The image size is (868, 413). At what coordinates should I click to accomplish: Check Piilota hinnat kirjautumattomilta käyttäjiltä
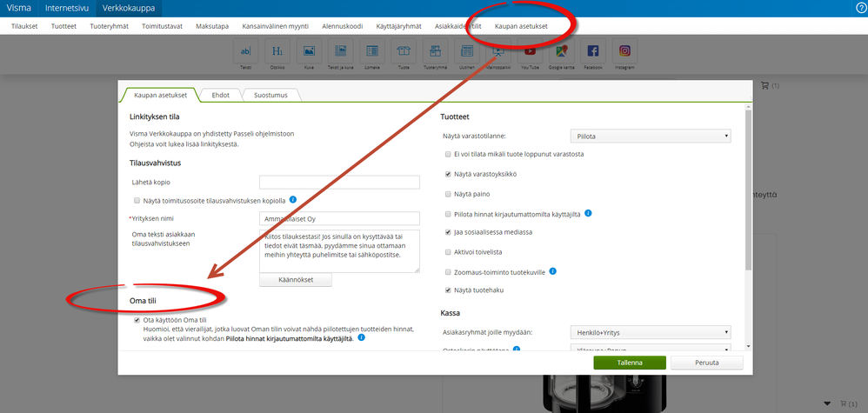(x=448, y=214)
